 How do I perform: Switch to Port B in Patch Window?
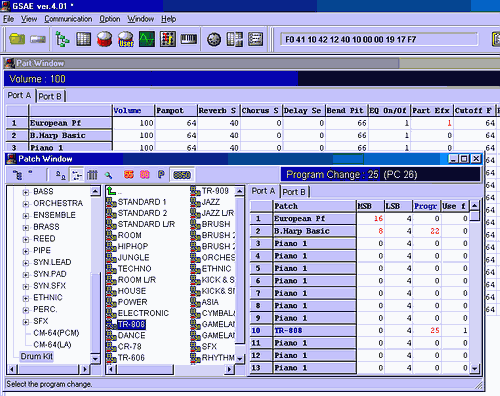coord(294,192)
